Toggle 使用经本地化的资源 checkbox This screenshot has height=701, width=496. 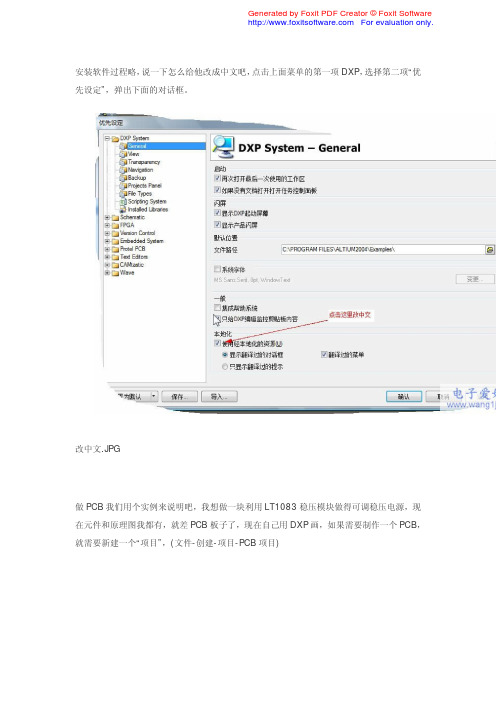coord(217,343)
